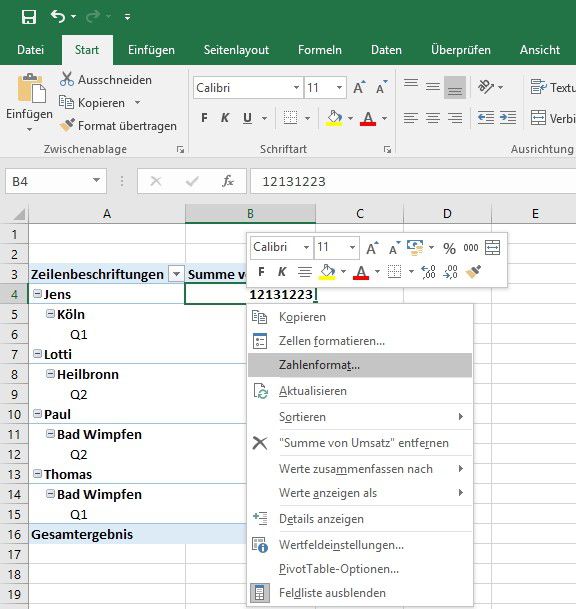Image resolution: width=576 pixels, height=609 pixels.
Task: Click Aktualisieren in the context menu
Action: point(360,391)
